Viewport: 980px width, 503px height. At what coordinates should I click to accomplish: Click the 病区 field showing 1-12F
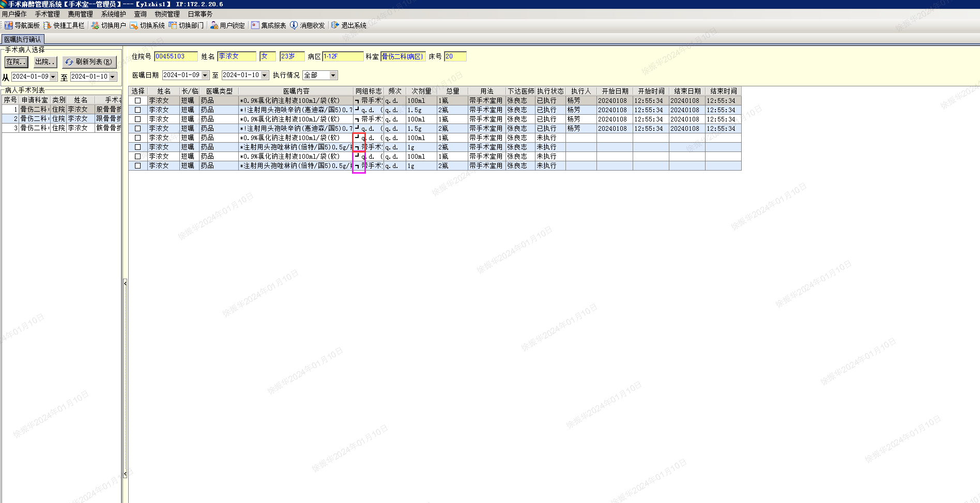(343, 56)
